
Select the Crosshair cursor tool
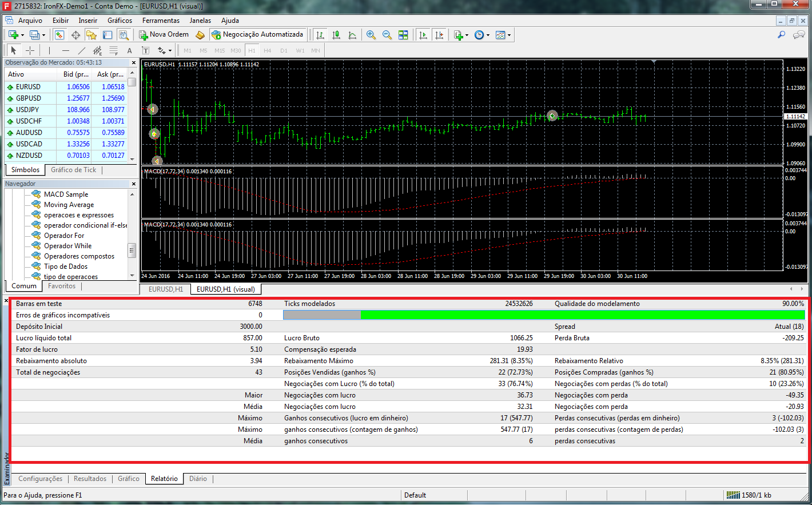point(30,50)
